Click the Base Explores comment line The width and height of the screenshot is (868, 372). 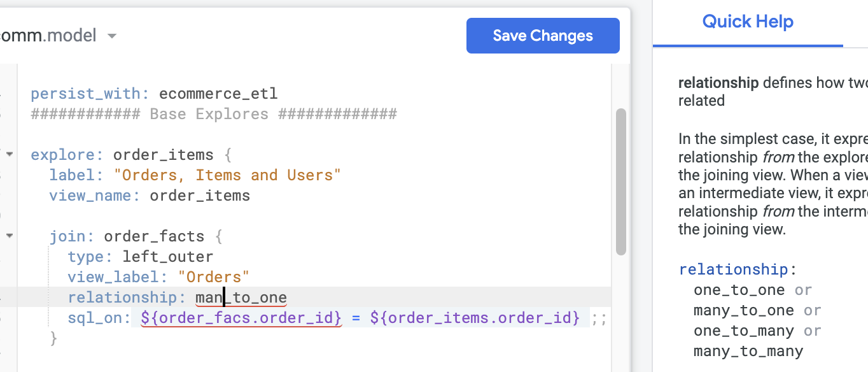(214, 114)
